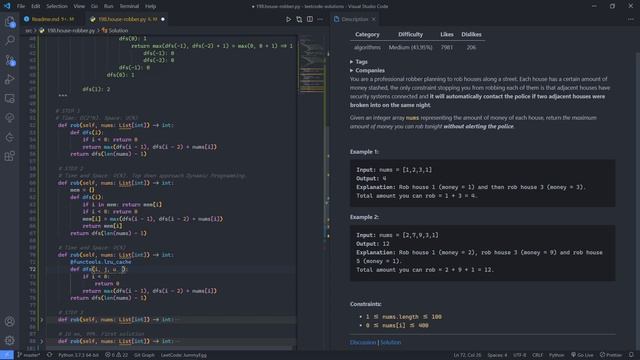Open the Extensions view in activity bar
640x360 pixels.
pyautogui.click(x=9, y=156)
